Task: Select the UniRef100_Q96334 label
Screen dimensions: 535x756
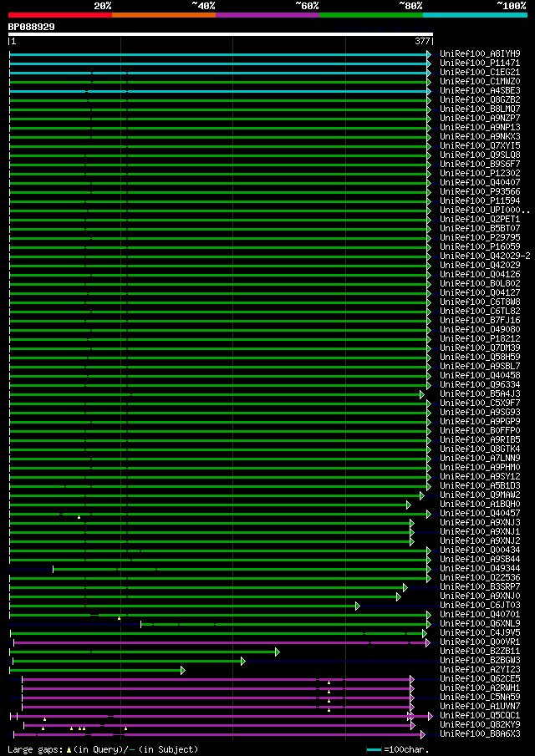Action: [480, 384]
